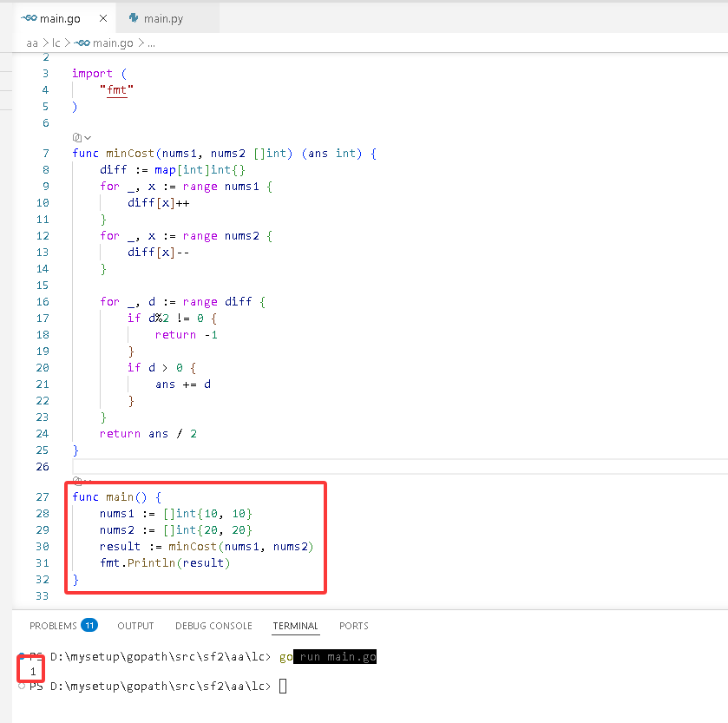Open the PROBLEMS panel tab
Screen dimensions: 728x723
tap(53, 626)
